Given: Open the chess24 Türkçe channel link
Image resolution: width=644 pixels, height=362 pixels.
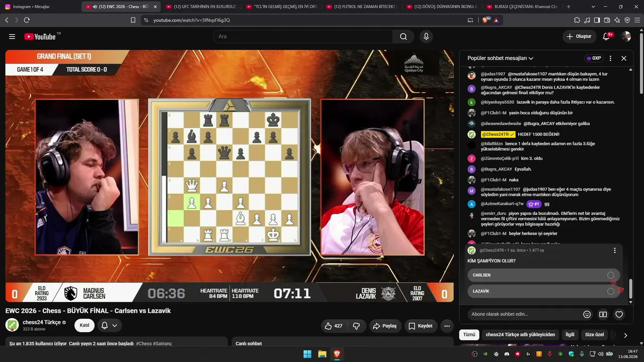Looking at the screenshot, I should [x=42, y=322].
